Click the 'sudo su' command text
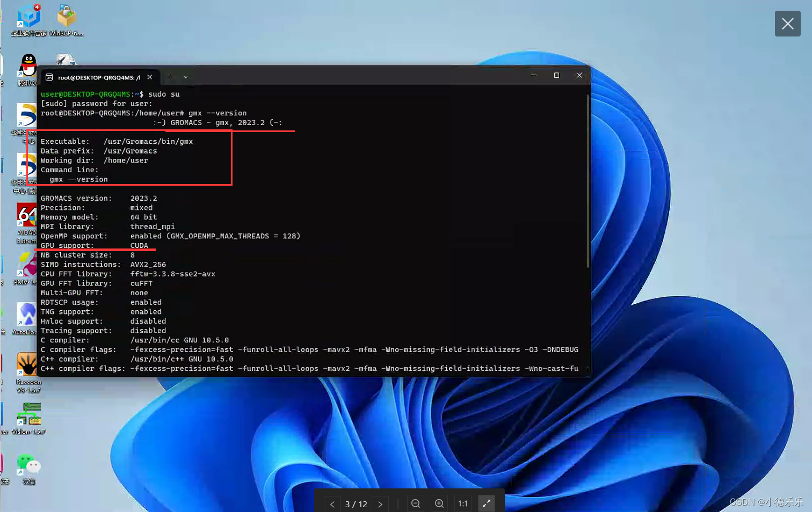 coord(164,94)
